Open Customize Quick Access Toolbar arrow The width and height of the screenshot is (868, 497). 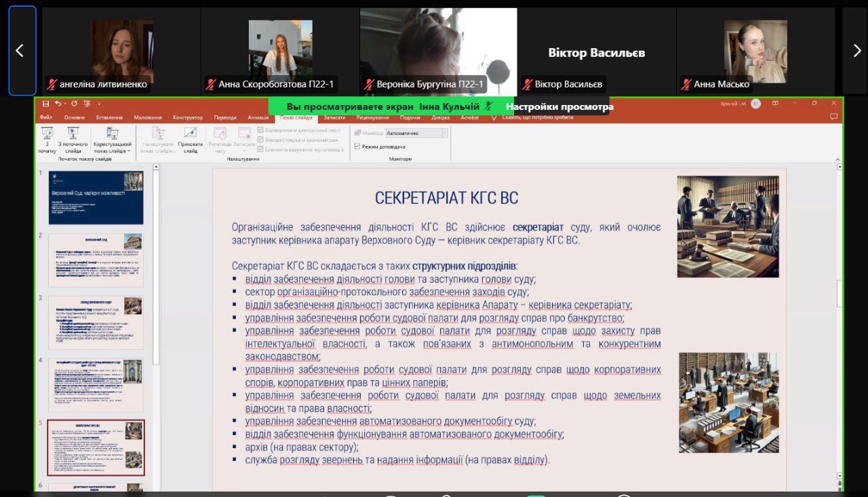98,104
